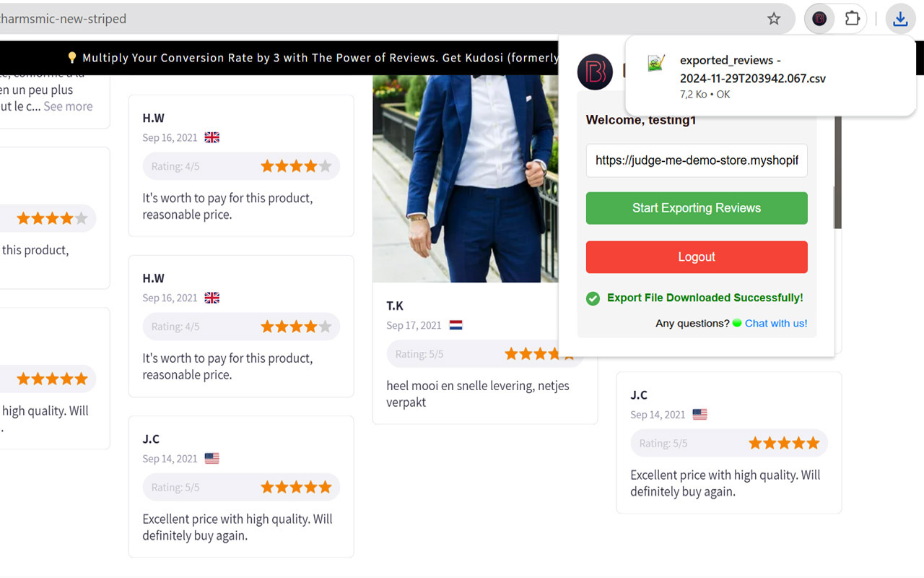Click the store URL input field

(696, 160)
